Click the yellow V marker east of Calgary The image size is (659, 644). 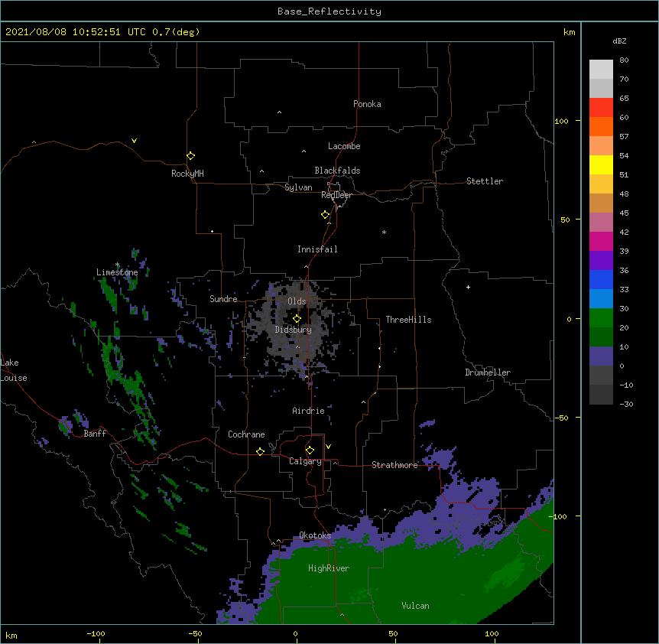tap(328, 447)
